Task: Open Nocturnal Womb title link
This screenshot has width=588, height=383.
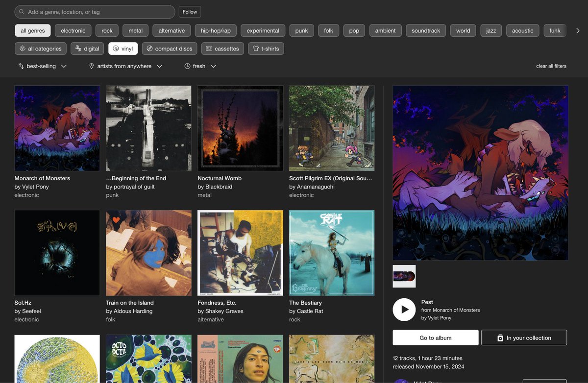Action: (x=220, y=178)
